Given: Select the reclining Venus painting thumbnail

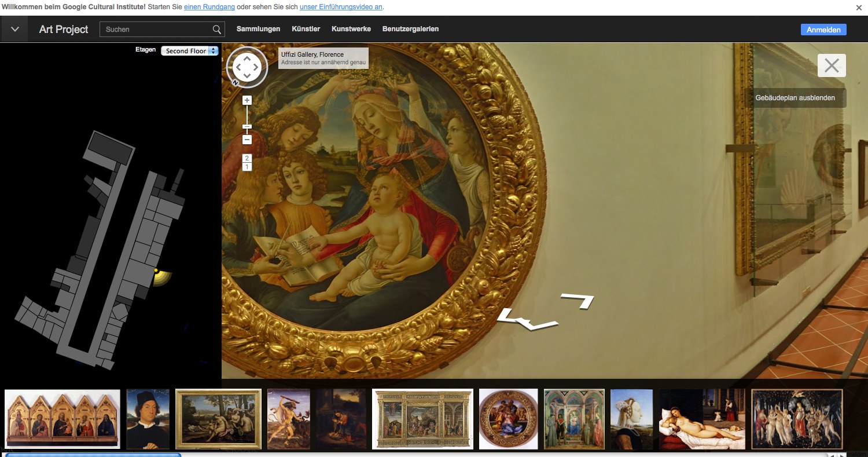Looking at the screenshot, I should coord(702,419).
